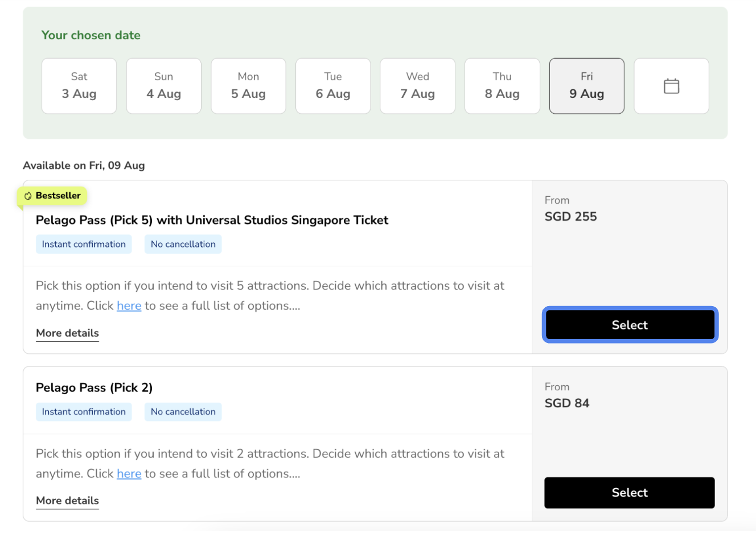The image size is (756, 537).
Task: Click the SGD 255 price
Action: tap(571, 217)
